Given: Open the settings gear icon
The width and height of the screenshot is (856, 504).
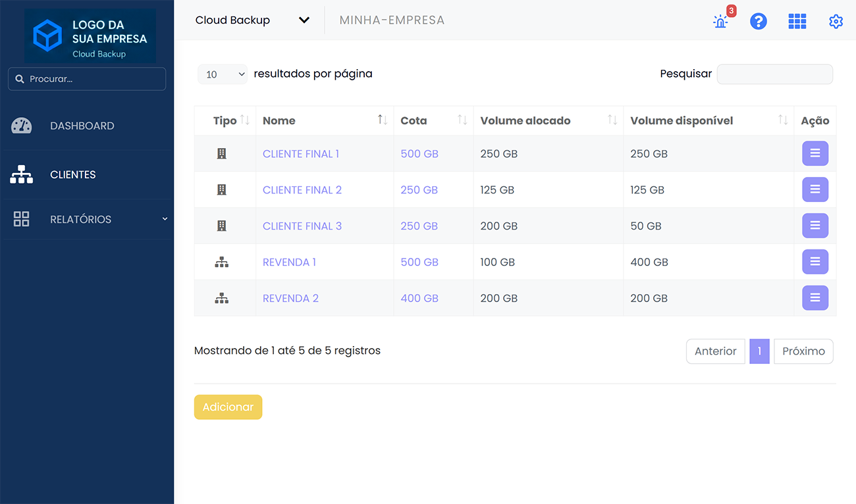Looking at the screenshot, I should [836, 21].
